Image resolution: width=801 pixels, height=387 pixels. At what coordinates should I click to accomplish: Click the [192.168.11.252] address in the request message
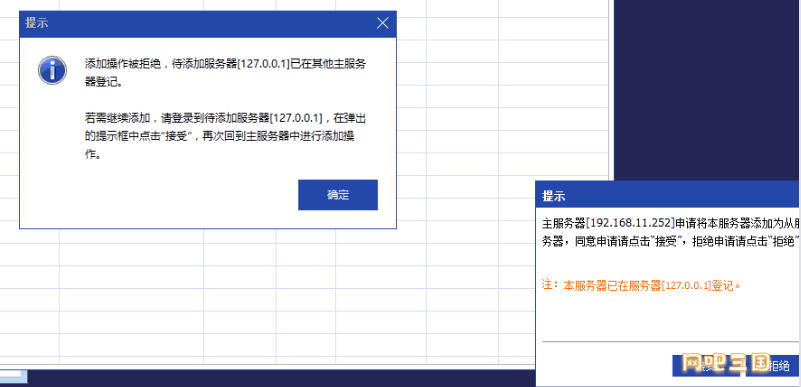(x=629, y=224)
